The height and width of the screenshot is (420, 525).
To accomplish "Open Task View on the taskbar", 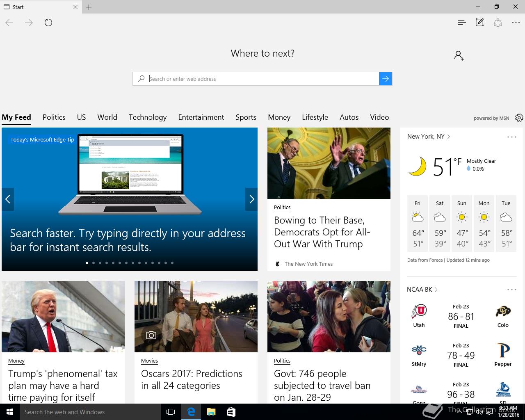I will click(x=171, y=412).
